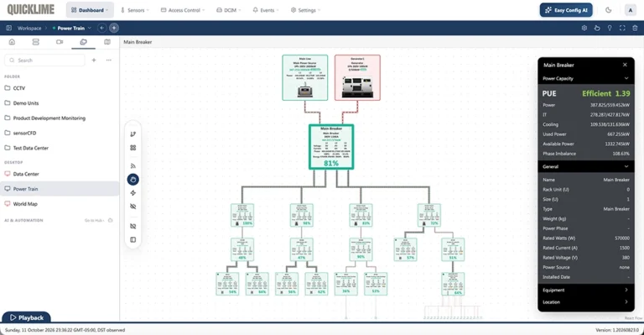Open the home tab icon in sidebar
The image size is (644, 335).
coord(12,42)
